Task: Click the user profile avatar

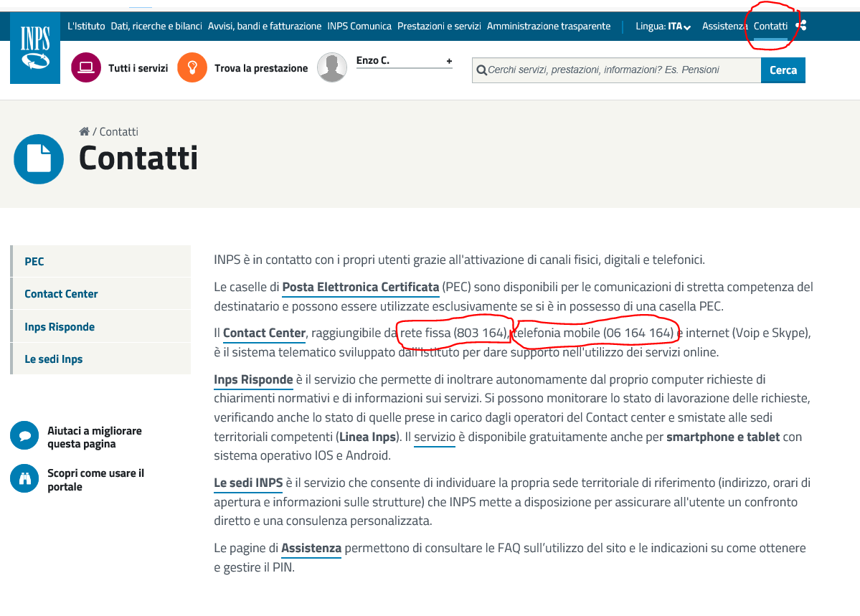Action: tap(332, 68)
